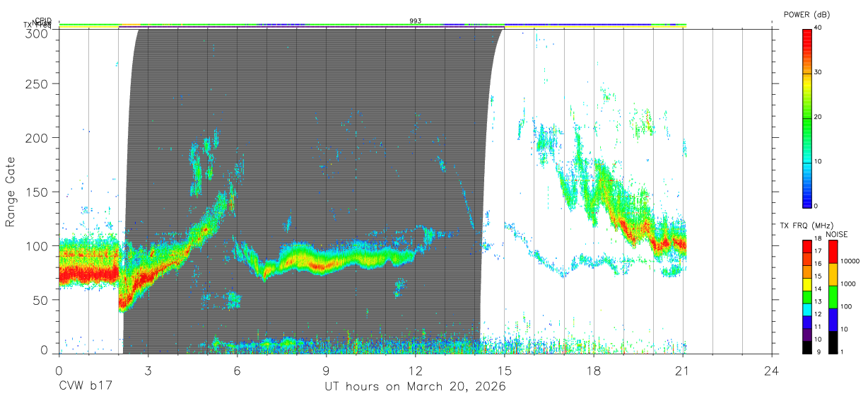Image resolution: width=868 pixels, height=401 pixels.
Task: Click the '1000' noise scale label
Action: 848,284
